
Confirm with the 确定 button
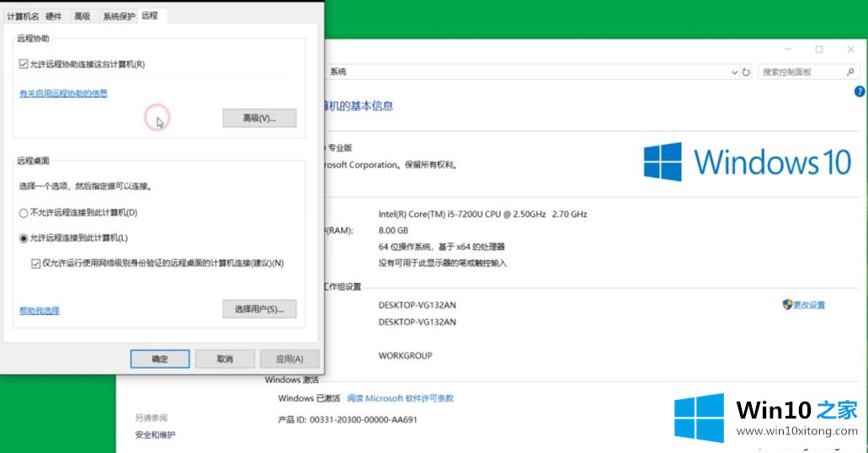click(160, 359)
